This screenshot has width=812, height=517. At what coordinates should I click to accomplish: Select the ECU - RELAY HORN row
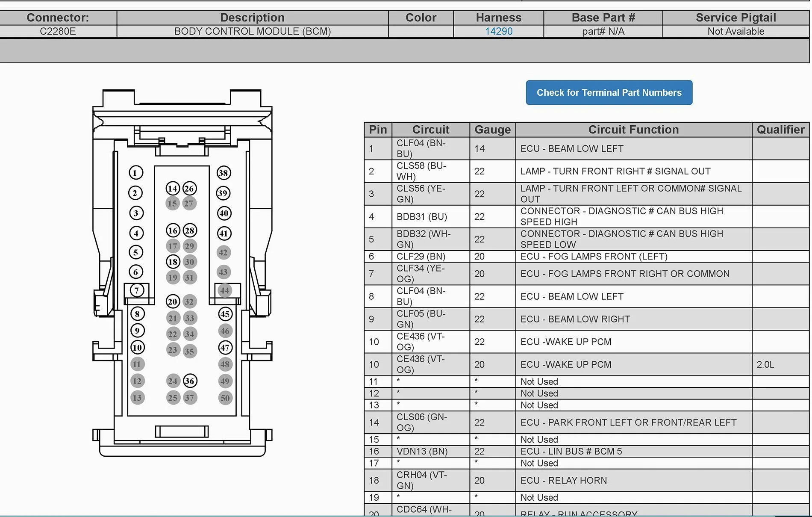586,480
